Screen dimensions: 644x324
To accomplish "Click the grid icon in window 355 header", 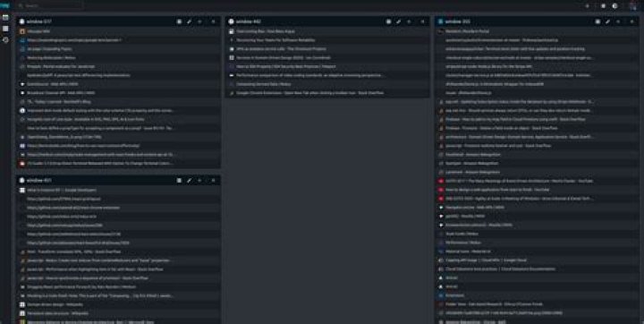I will 597,21.
